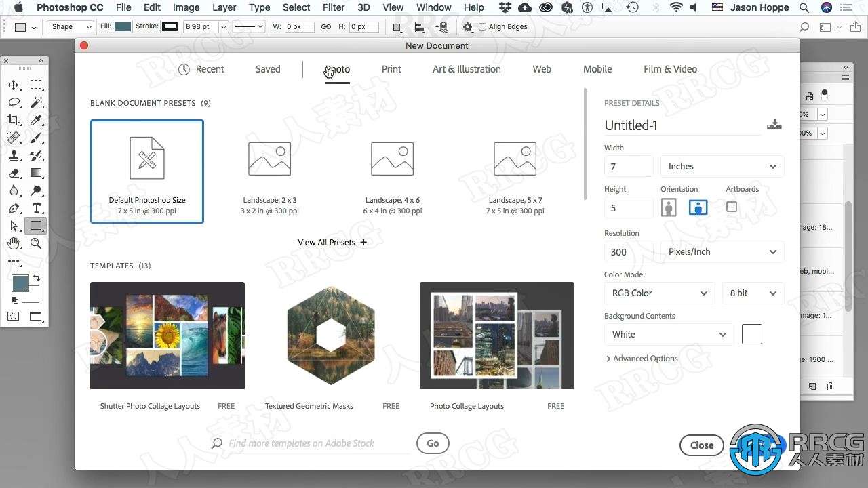Select the Eraser tool
868x488 pixels.
13,173
